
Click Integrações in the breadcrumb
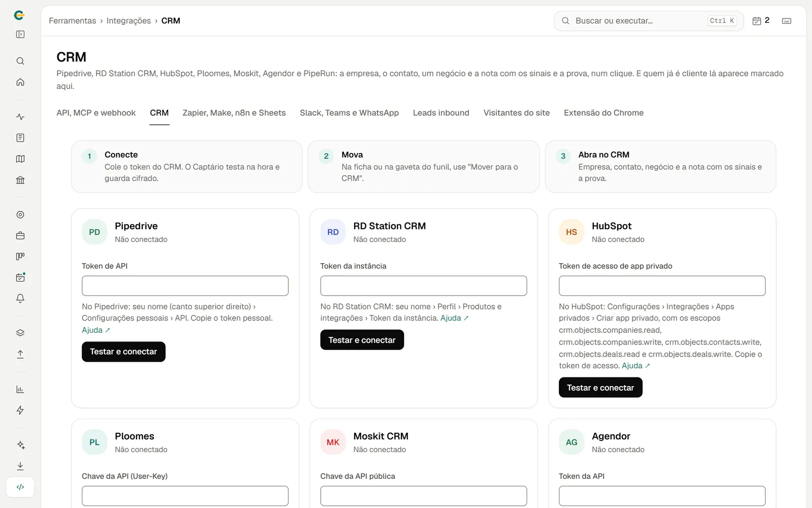(128, 21)
